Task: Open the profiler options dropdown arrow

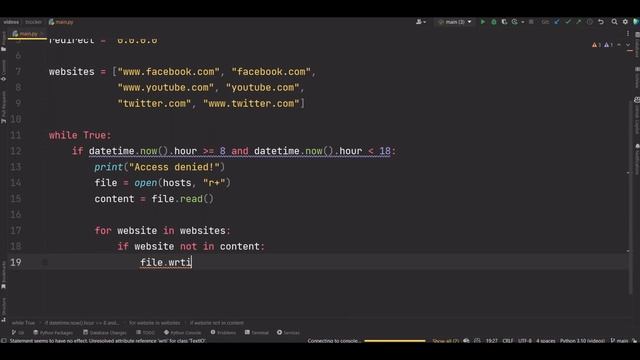Action: [x=522, y=22]
